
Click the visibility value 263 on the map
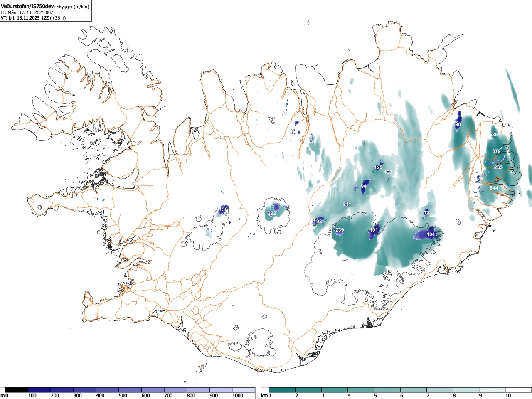(x=498, y=167)
